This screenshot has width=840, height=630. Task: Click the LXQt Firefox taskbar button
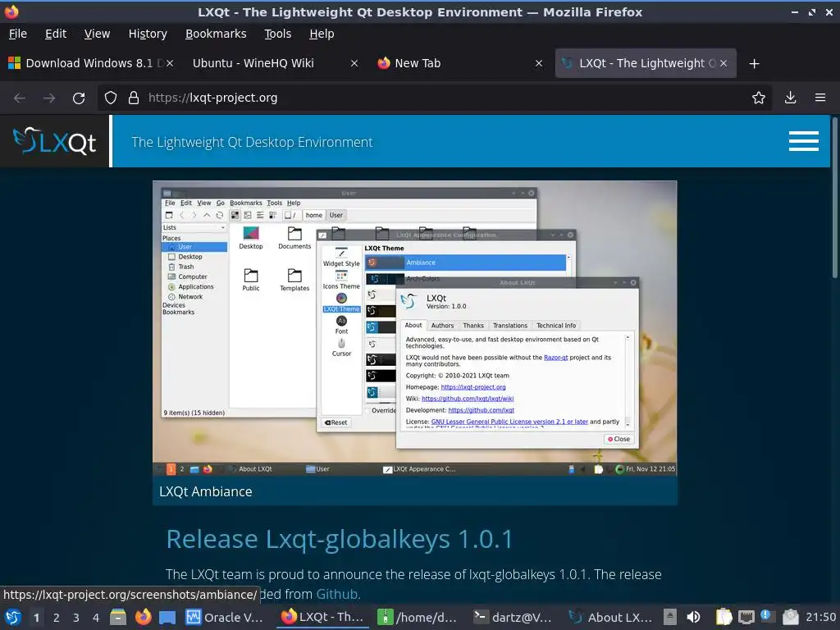click(322, 618)
